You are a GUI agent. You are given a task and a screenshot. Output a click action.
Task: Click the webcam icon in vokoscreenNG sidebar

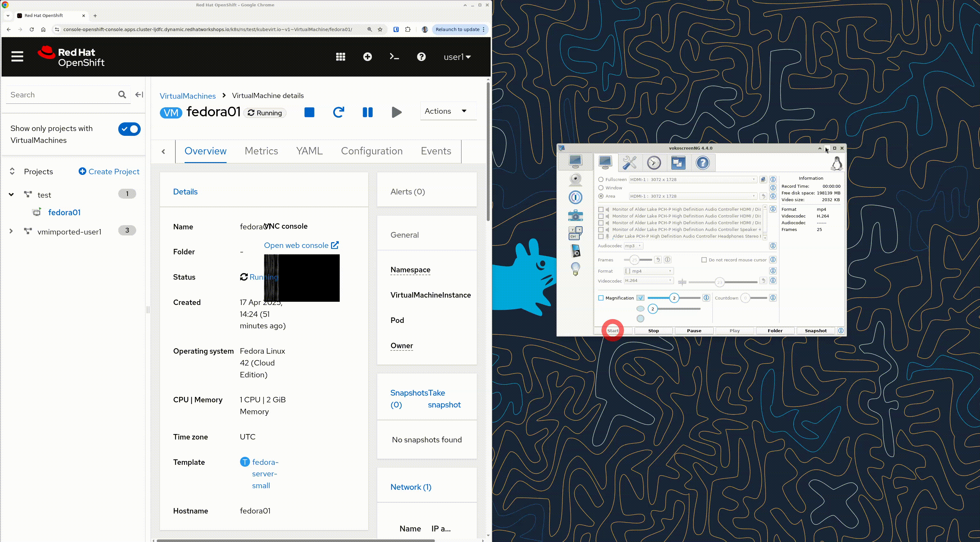pos(575,179)
